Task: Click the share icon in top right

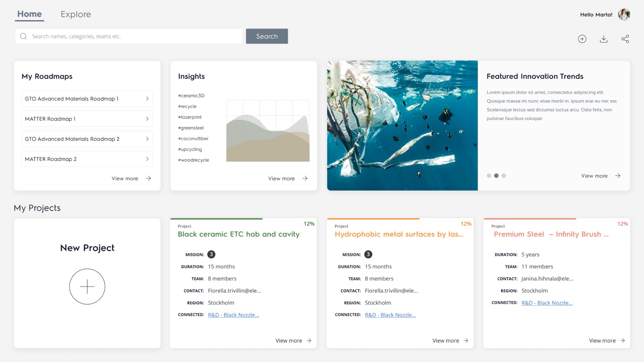Action: coord(625,39)
